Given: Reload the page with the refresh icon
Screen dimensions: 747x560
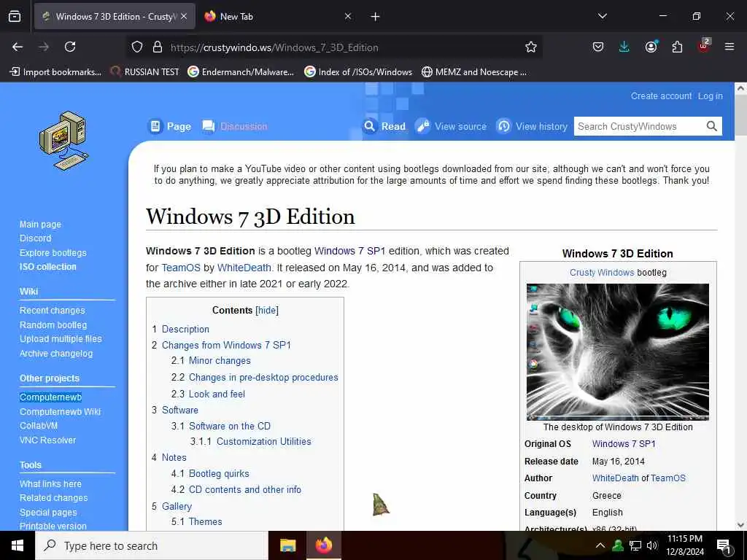Looking at the screenshot, I should click(x=70, y=47).
